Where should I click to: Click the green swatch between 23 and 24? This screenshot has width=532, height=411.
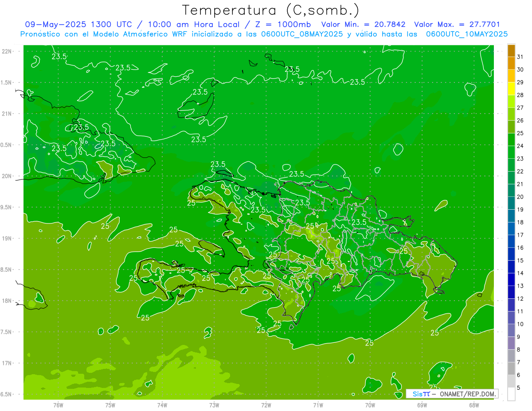(511, 152)
